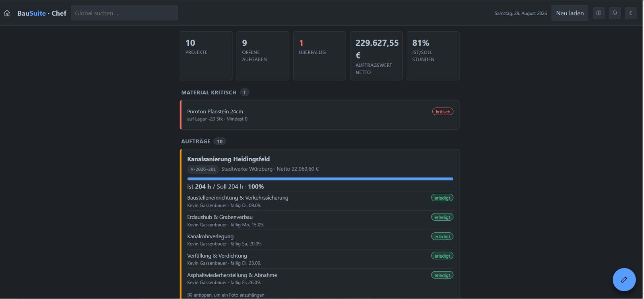Click the Aufträge count badge 10
Screen dimensions: 644x299
tap(220, 141)
